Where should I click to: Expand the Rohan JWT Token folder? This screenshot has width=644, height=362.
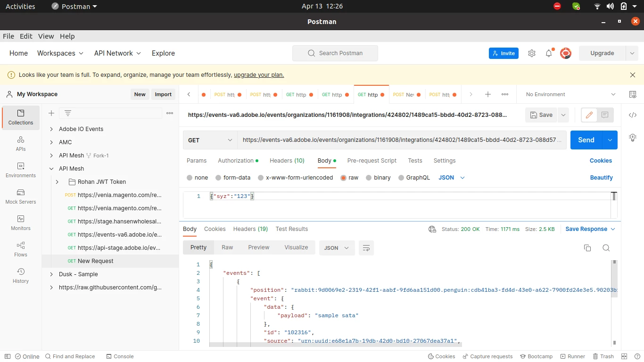(x=57, y=181)
